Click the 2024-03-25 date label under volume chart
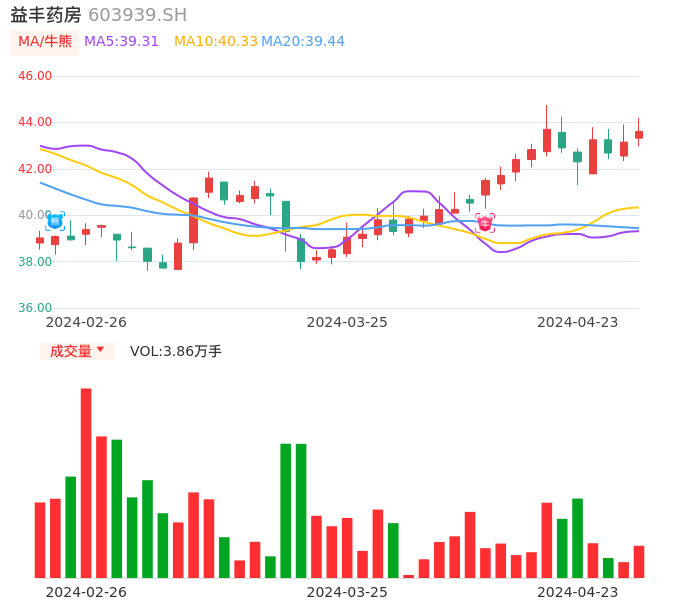Screen dimensions: 686x606 pos(347,592)
